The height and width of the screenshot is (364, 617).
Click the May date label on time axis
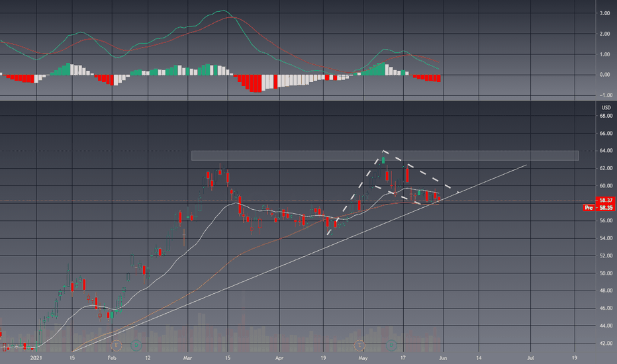[363, 357]
